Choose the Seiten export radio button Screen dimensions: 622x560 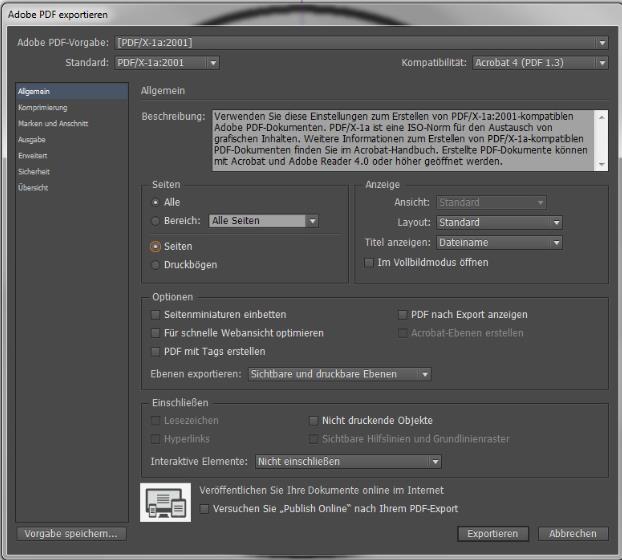point(156,247)
